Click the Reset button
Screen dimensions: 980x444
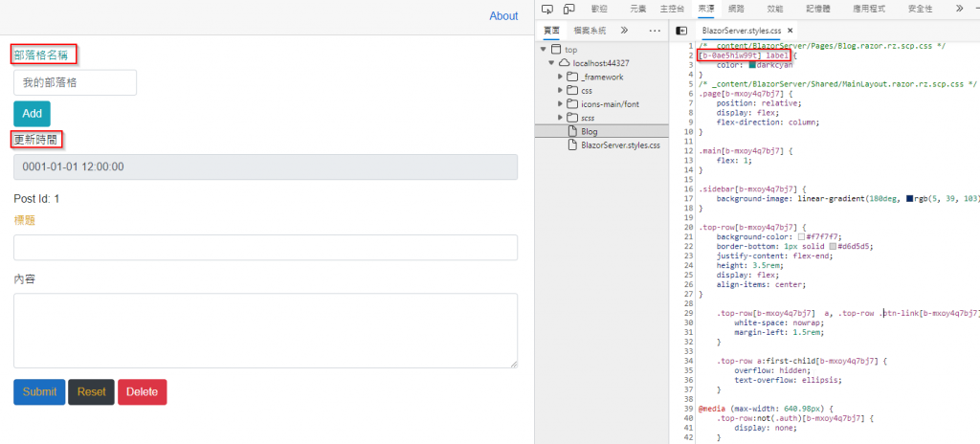coord(91,392)
